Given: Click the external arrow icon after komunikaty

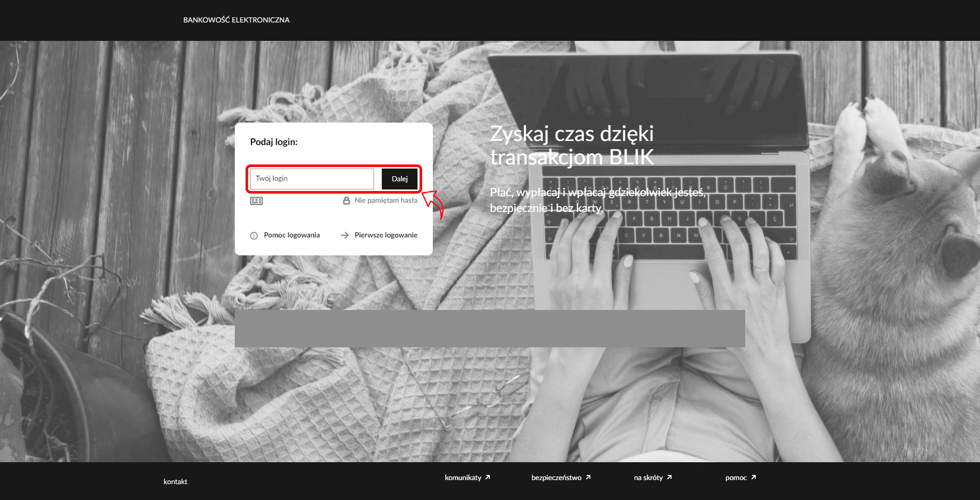Looking at the screenshot, I should tap(488, 478).
